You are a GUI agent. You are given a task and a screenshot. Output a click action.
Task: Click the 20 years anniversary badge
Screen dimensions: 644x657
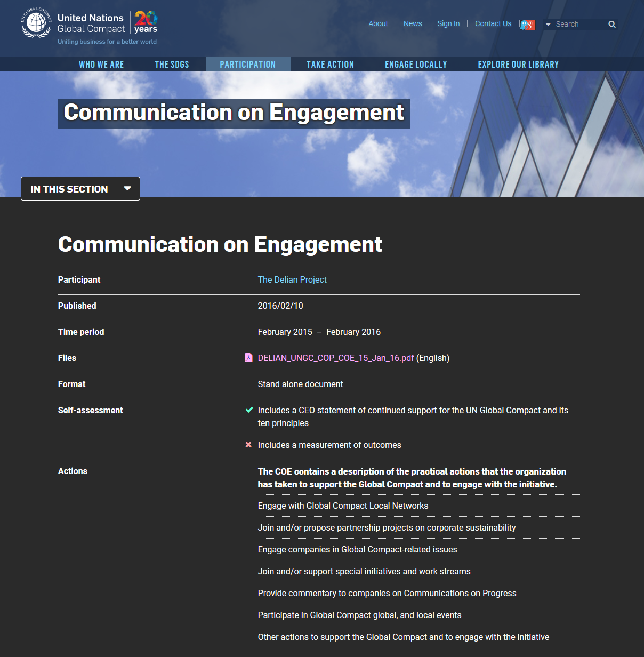point(146,22)
